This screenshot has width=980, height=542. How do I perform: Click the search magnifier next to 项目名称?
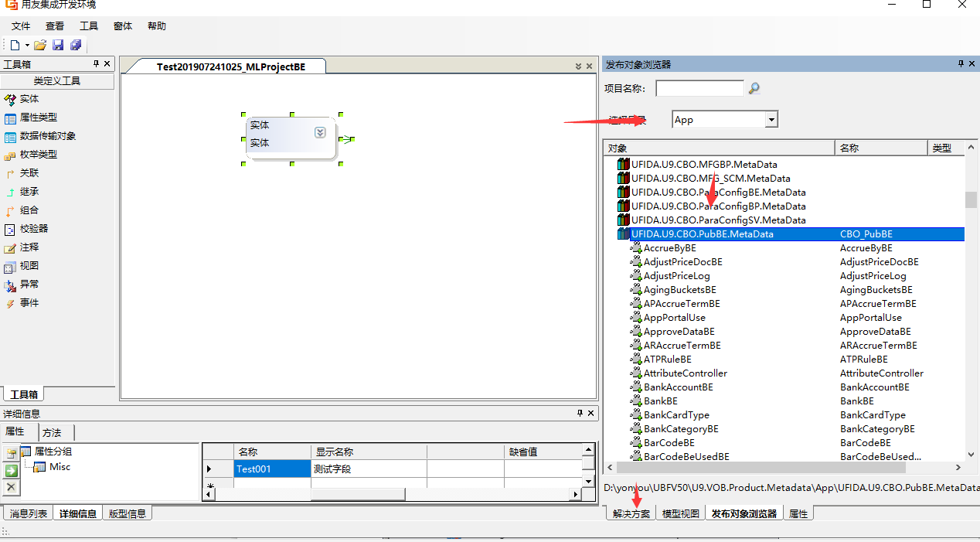[x=754, y=88]
